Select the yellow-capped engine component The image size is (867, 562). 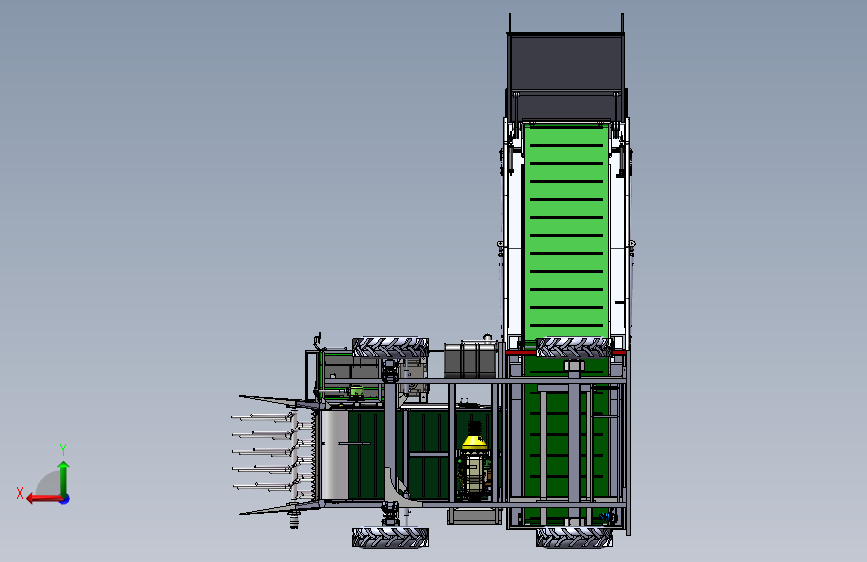[x=474, y=462]
